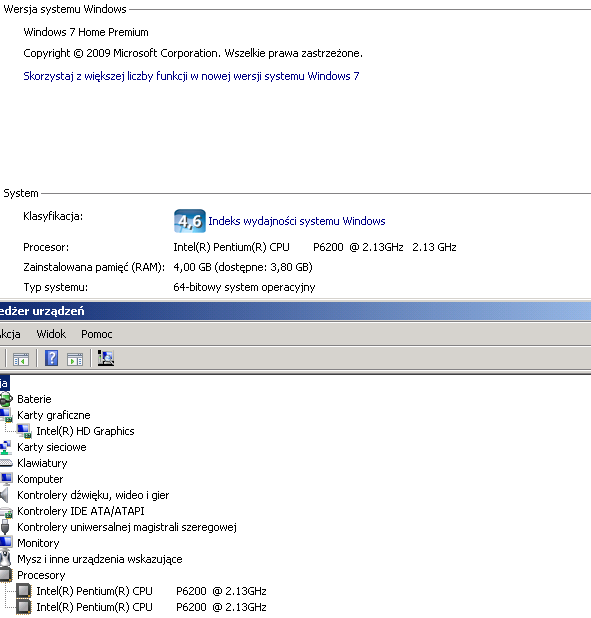This screenshot has height=618, width=591.
Task: Click the Komputer monitor icon
Action: pos(6,479)
